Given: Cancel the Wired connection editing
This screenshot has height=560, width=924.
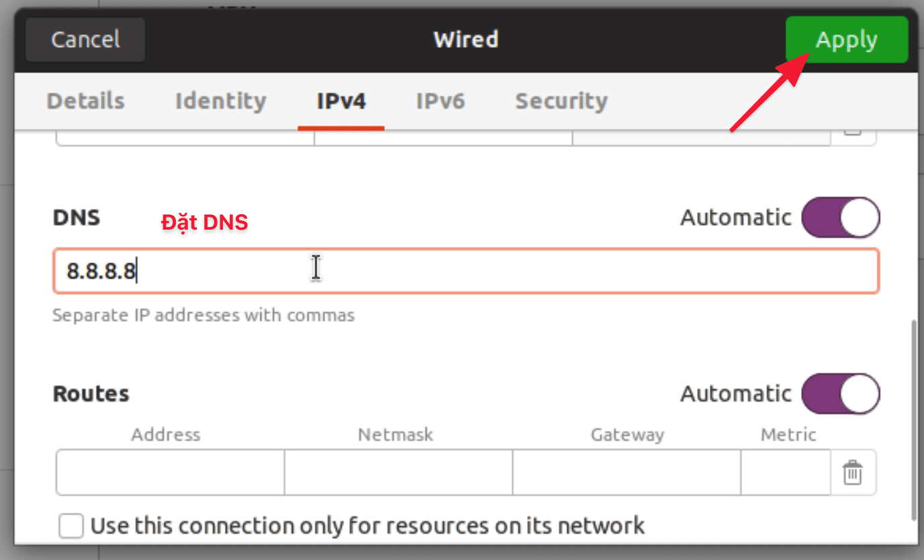Looking at the screenshot, I should 85,40.
